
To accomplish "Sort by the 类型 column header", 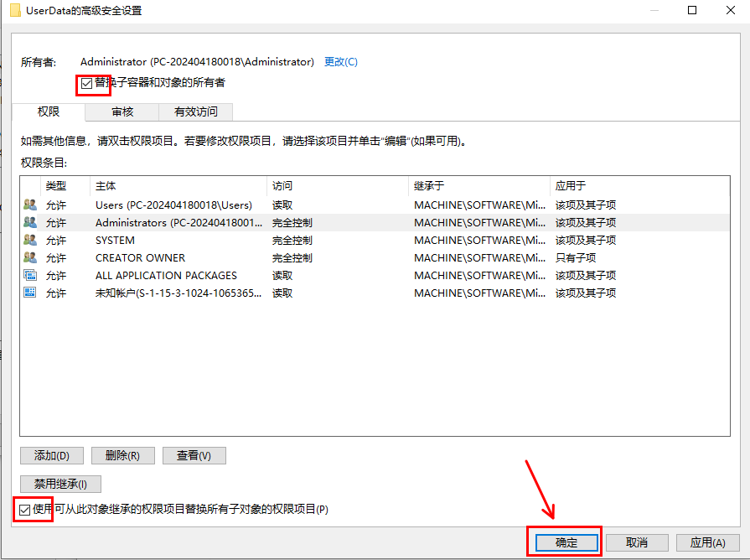I will click(65, 186).
